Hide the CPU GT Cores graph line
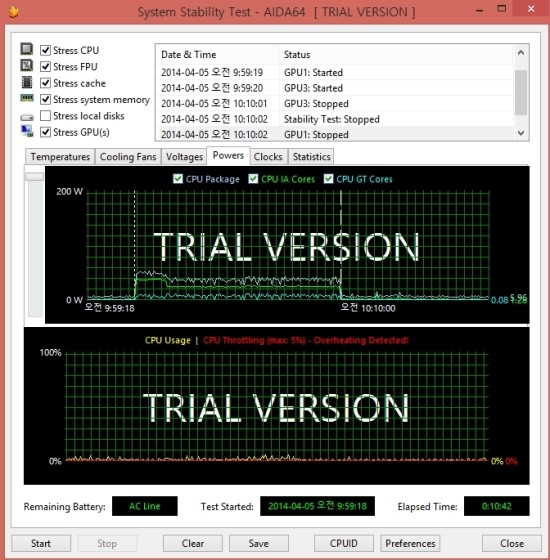550x560 pixels. (329, 179)
